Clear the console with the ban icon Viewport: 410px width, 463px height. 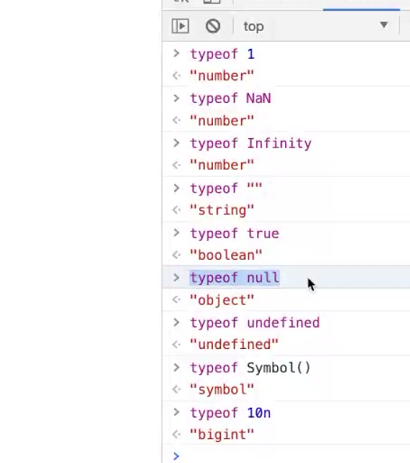coord(213,26)
